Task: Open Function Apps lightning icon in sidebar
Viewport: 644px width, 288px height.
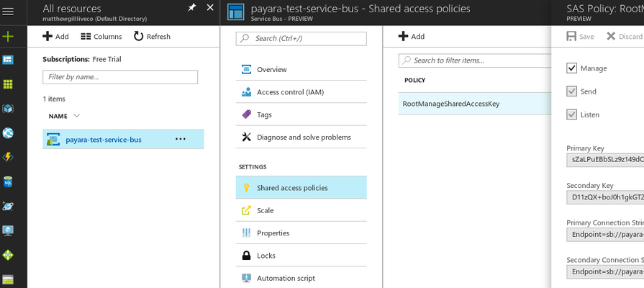Action: [x=8, y=157]
